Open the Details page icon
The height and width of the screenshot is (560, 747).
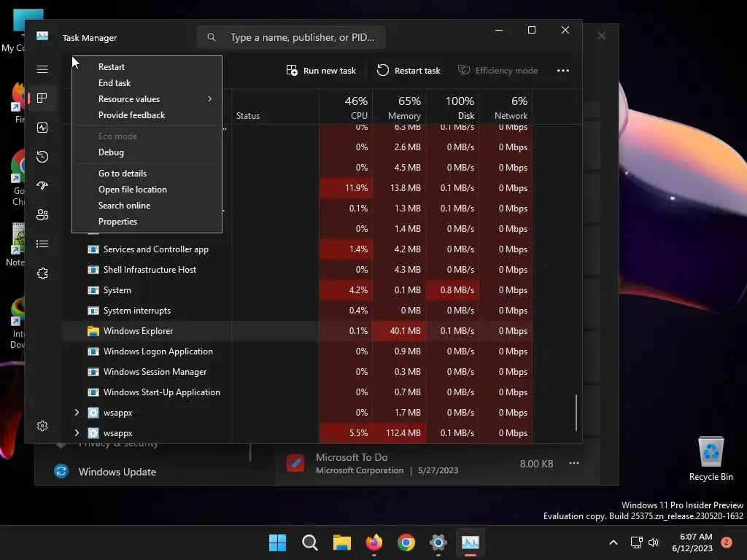pos(42,244)
